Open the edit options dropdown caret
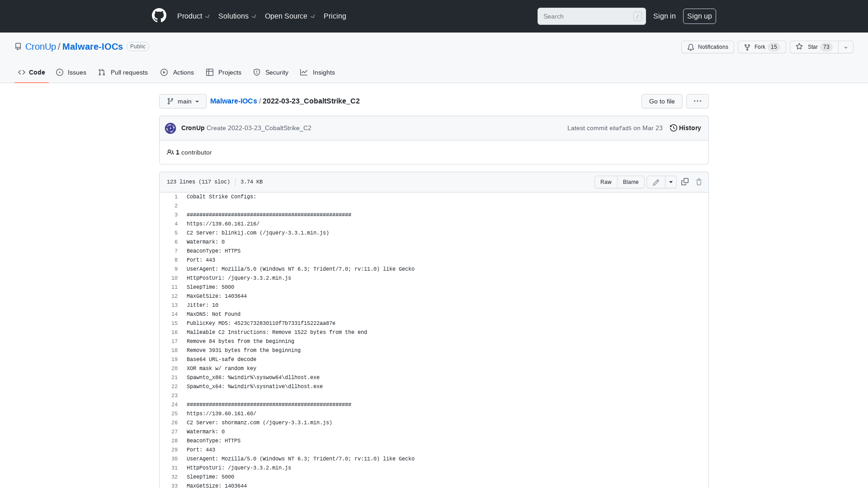This screenshot has width=868, height=488. pyautogui.click(x=671, y=182)
